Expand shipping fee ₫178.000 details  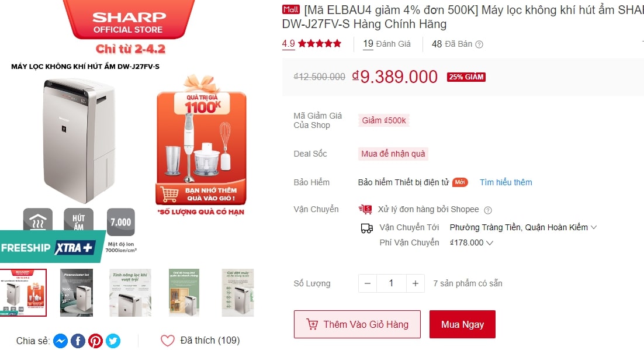point(490,243)
